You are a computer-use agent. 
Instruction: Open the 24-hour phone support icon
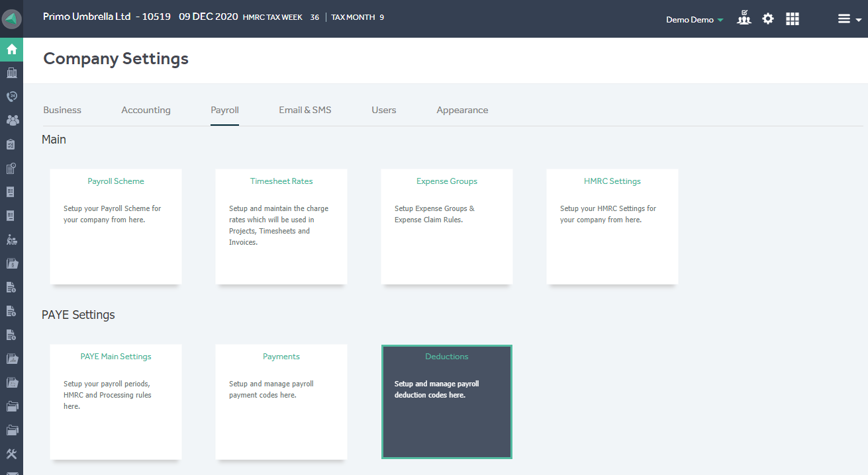pos(11,97)
